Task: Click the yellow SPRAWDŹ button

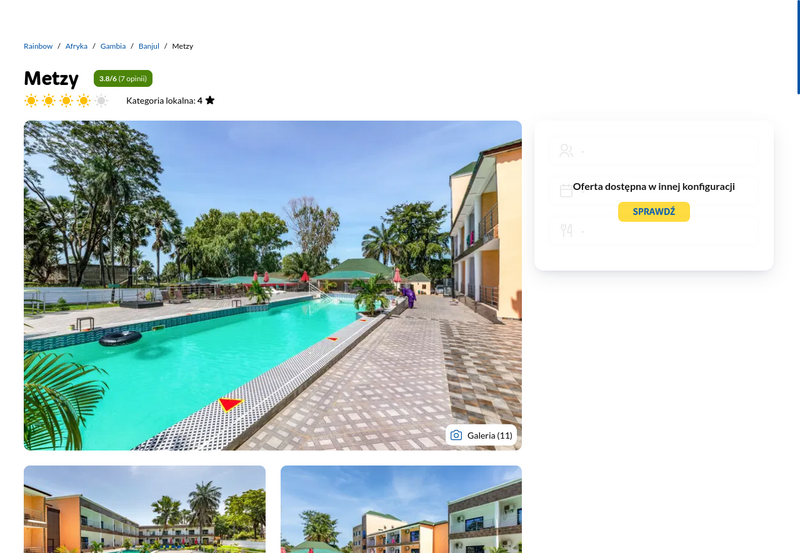Action: tap(654, 212)
